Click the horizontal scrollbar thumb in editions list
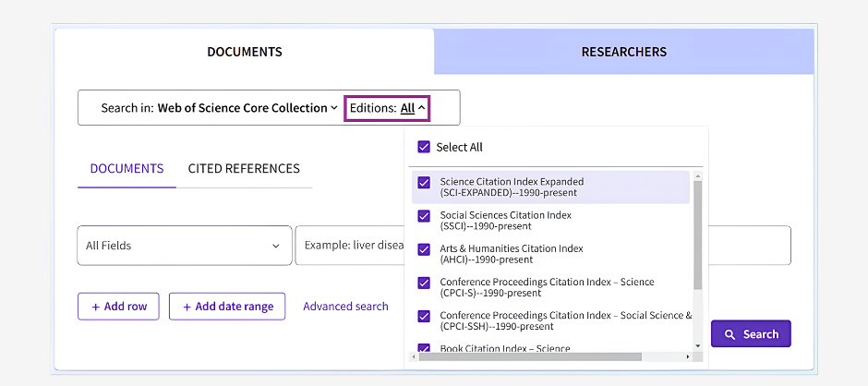 click(x=530, y=357)
